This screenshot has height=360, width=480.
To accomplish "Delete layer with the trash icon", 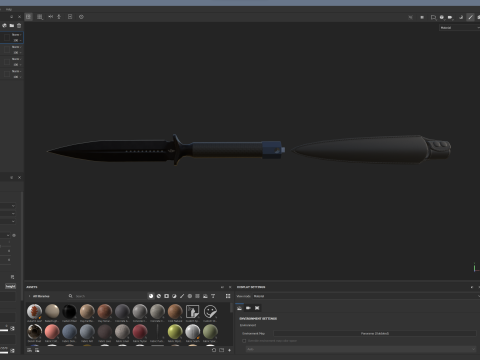I will click(19, 25).
